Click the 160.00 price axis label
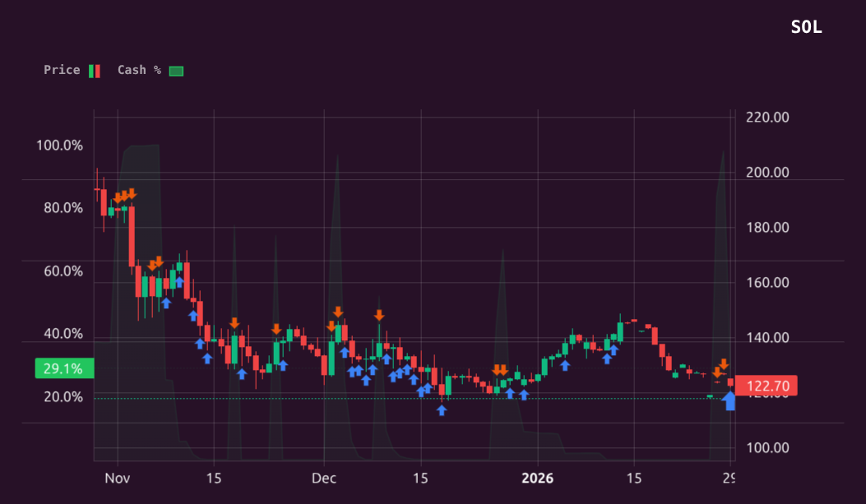The image size is (866, 504). coord(766,283)
